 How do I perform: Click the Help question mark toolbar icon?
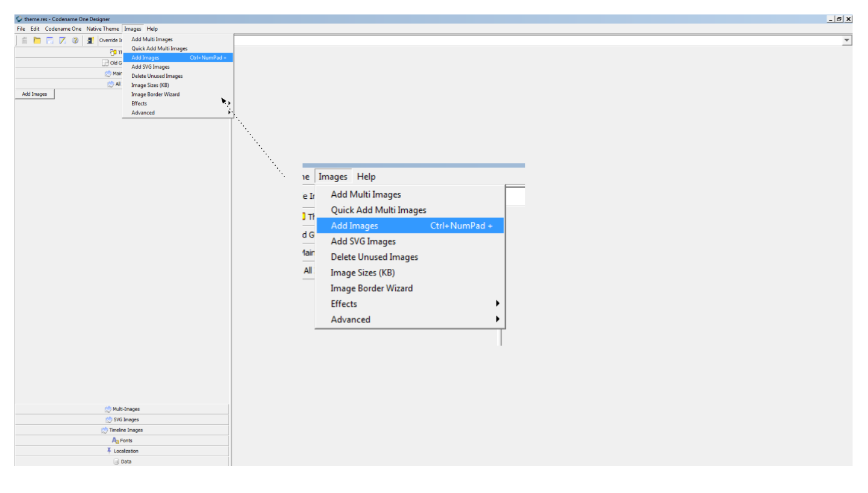point(75,40)
